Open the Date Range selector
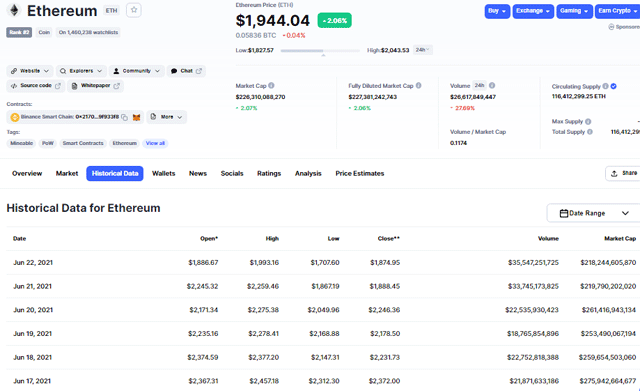Viewport: 640px width, 391px height. pos(593,213)
